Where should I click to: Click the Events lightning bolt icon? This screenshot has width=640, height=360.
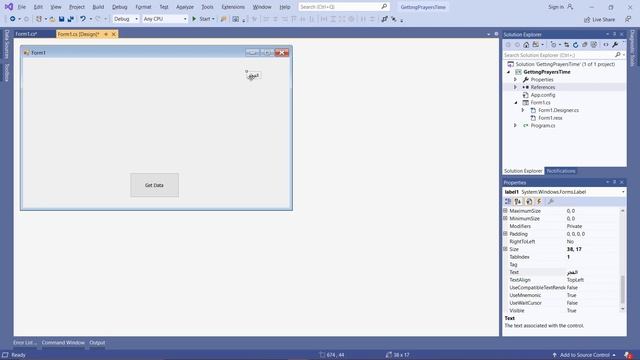click(x=539, y=202)
